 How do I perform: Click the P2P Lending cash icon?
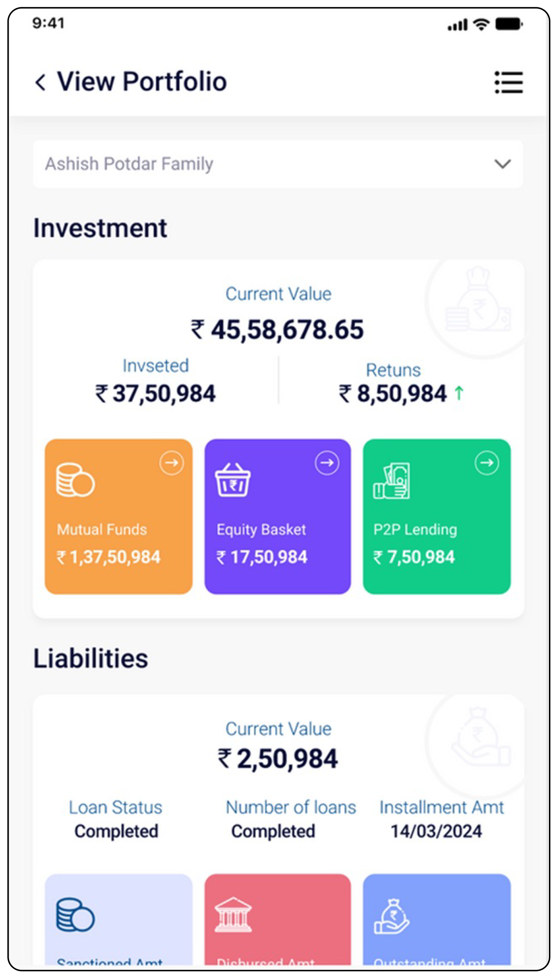391,480
